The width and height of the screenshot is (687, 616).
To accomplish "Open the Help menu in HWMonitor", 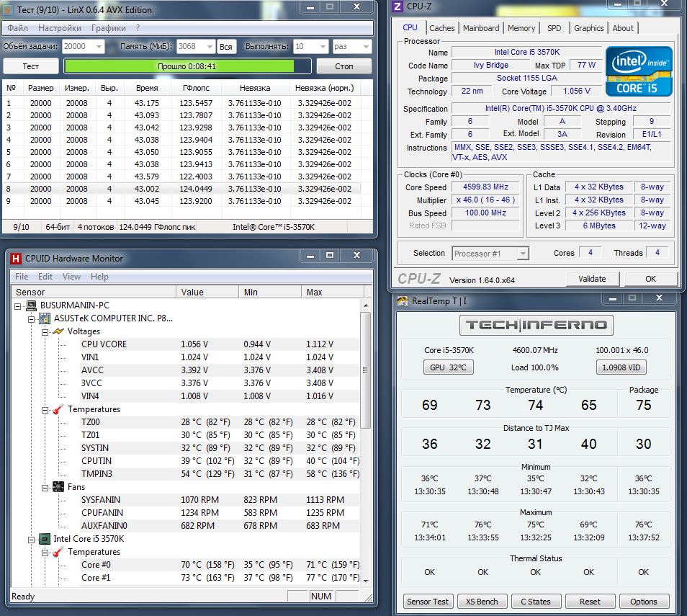I will (x=99, y=277).
